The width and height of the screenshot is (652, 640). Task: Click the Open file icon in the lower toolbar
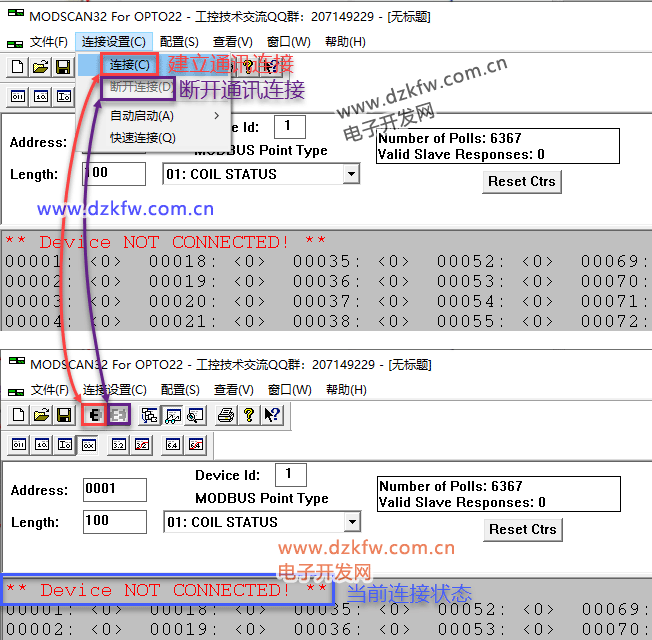pos(41,415)
